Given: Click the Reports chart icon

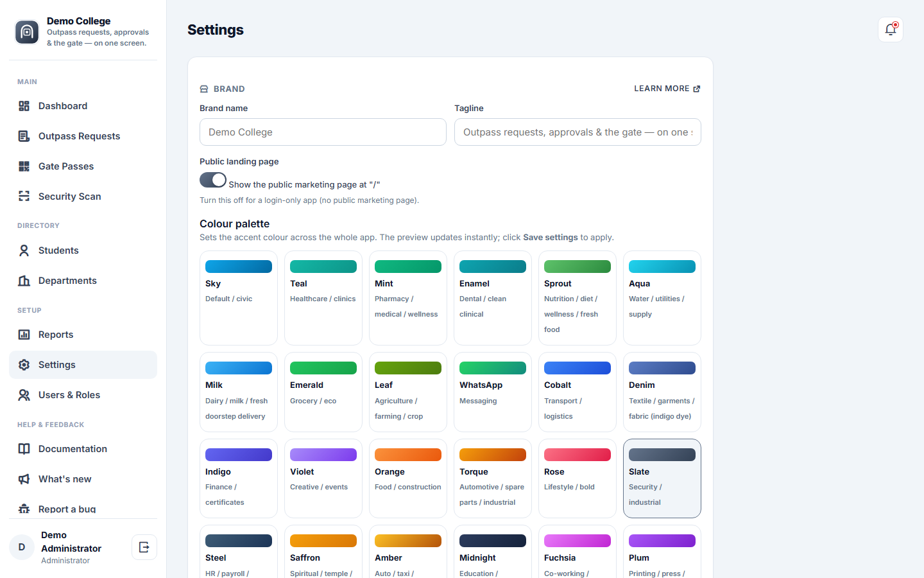Looking at the screenshot, I should tap(24, 335).
